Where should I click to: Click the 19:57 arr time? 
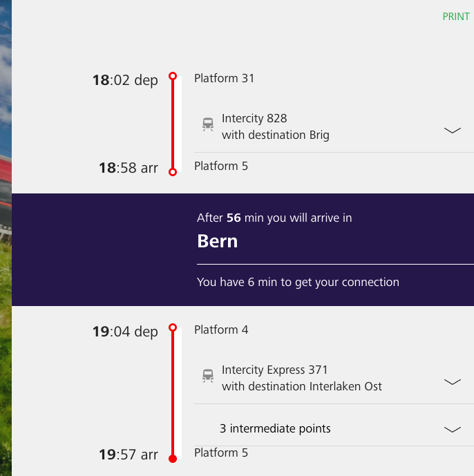pos(128,455)
